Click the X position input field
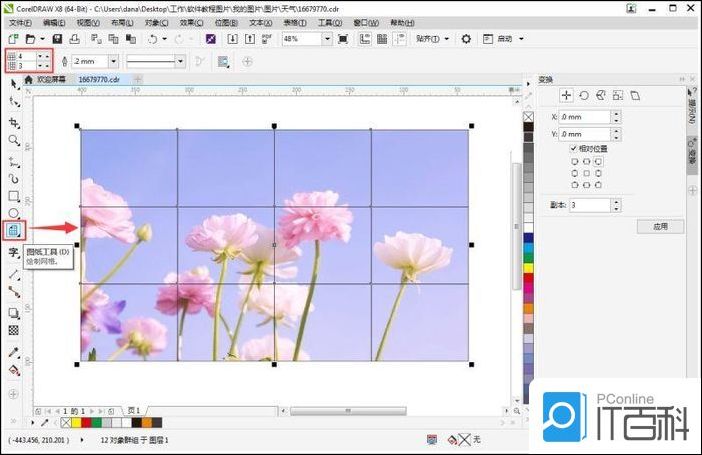The height and width of the screenshot is (455, 702). (584, 117)
